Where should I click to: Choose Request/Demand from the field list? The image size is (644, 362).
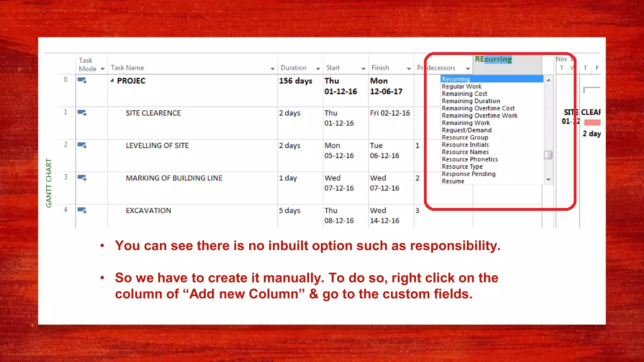coord(492,130)
